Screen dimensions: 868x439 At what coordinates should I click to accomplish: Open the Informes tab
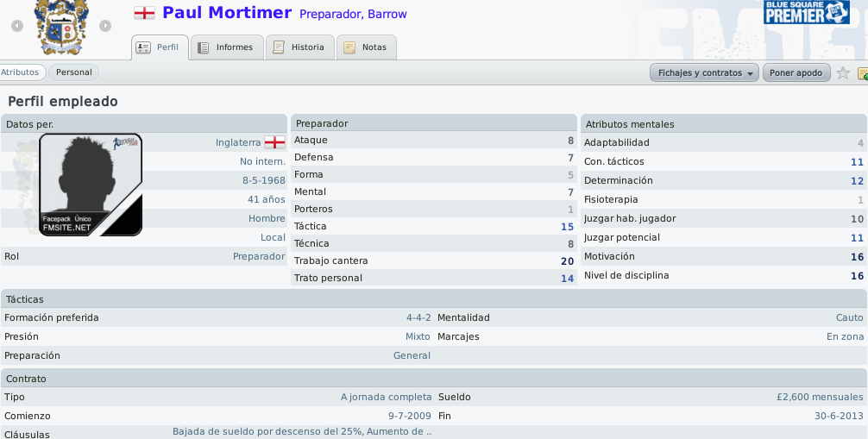pos(227,47)
